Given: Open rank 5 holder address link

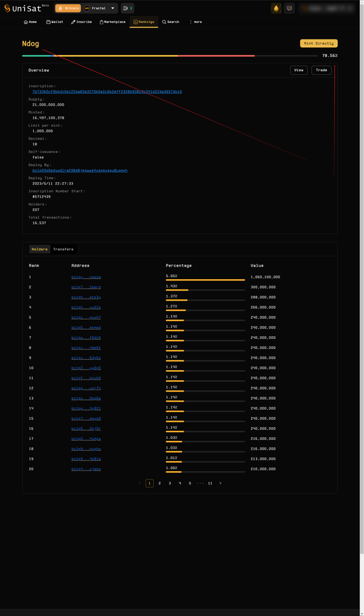Looking at the screenshot, I should [x=86, y=318].
